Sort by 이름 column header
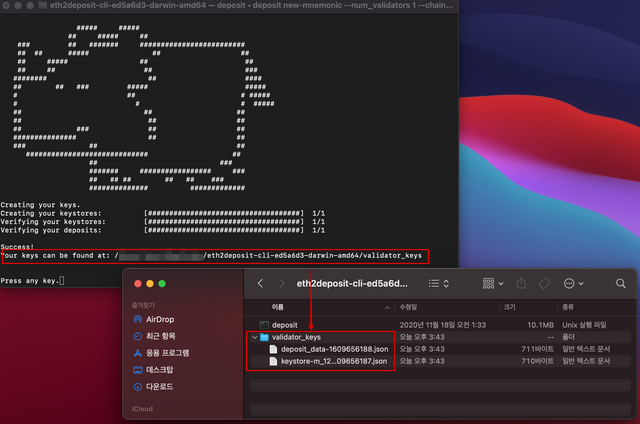The width and height of the screenshot is (640, 424). (x=278, y=307)
